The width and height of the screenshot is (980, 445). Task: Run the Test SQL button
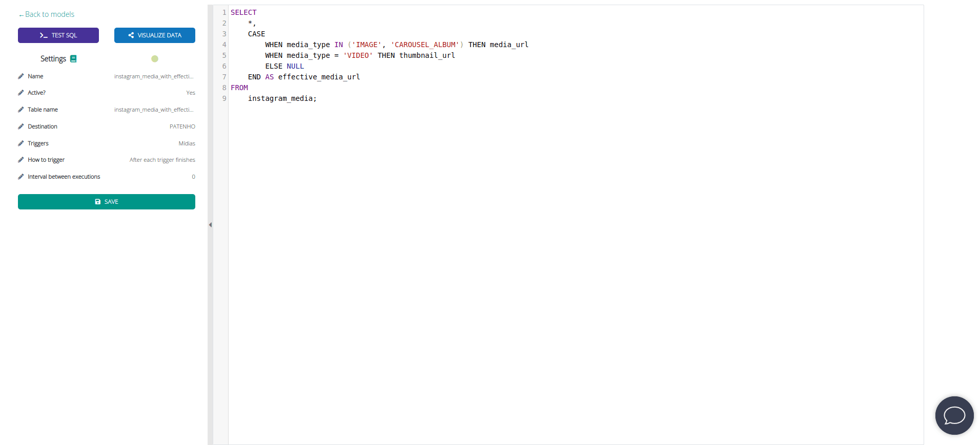pos(58,35)
